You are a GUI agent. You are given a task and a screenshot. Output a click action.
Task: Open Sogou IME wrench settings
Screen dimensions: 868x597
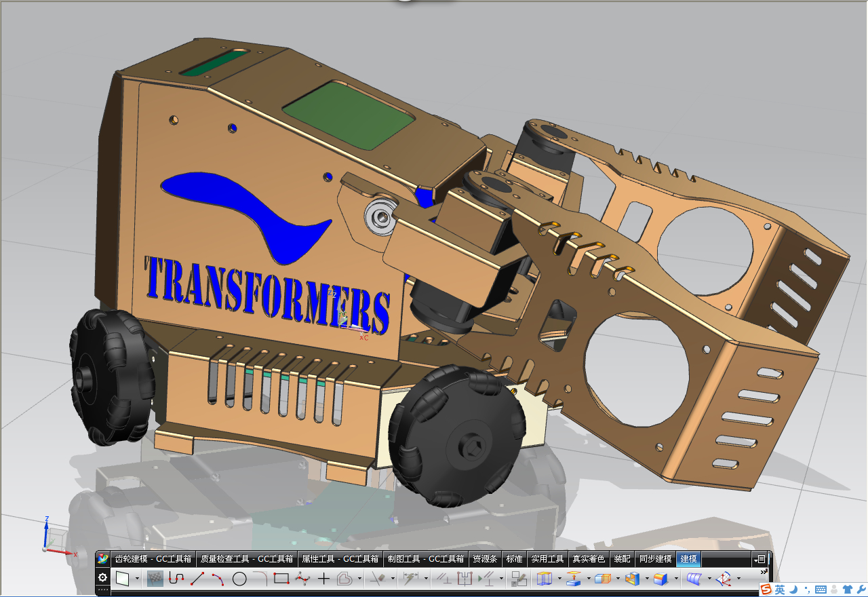[x=861, y=590]
